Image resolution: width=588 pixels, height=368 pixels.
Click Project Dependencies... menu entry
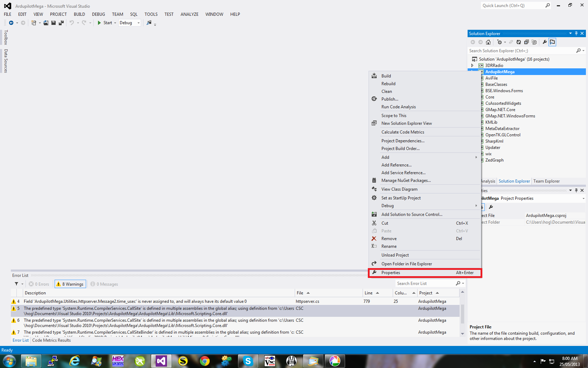point(425,141)
